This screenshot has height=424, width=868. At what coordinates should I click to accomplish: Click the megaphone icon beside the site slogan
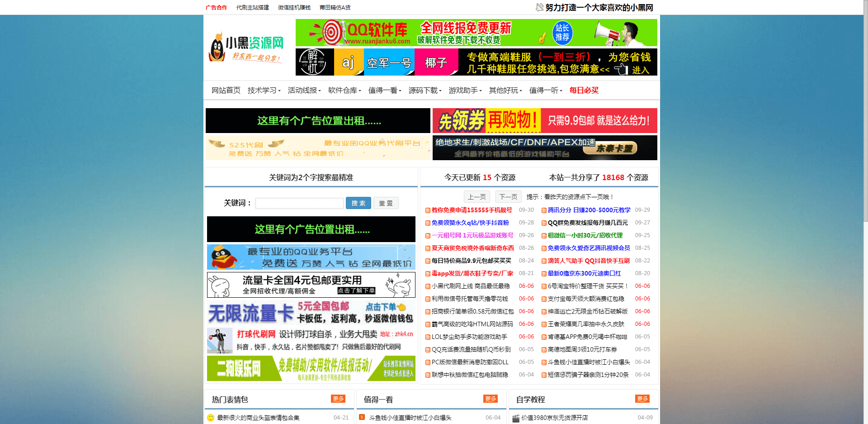click(x=538, y=7)
